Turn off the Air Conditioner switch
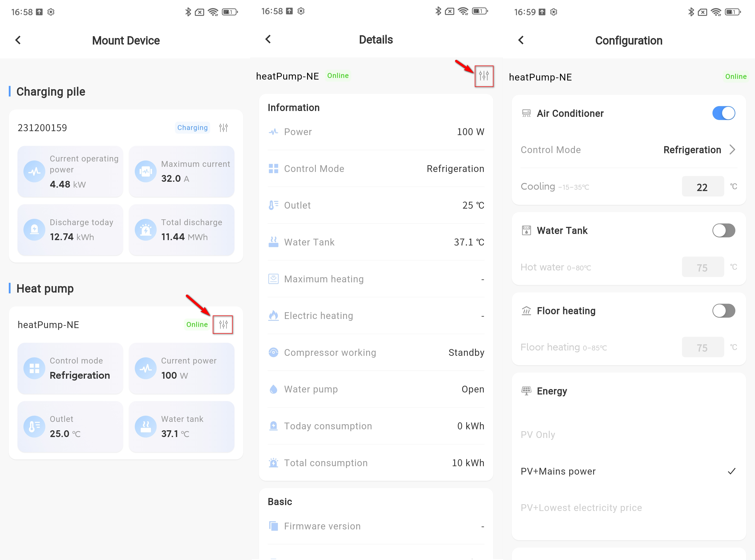The height and width of the screenshot is (560, 755). coord(724,113)
